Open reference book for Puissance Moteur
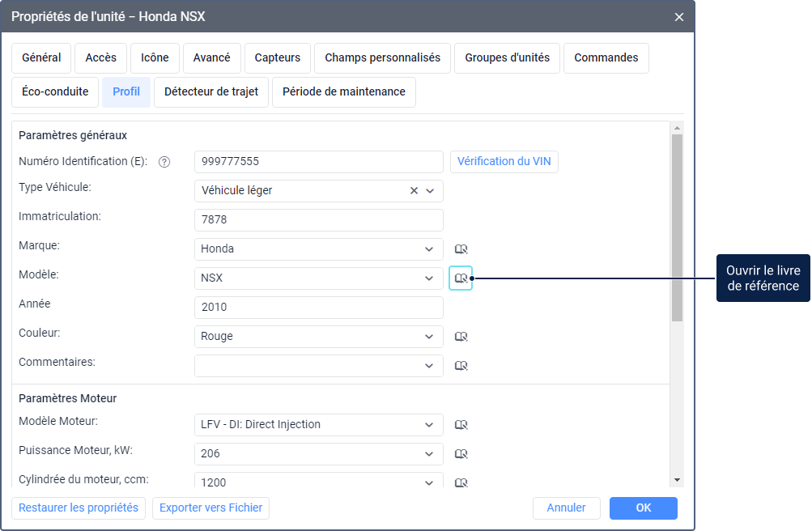This screenshot has width=812, height=531. click(461, 454)
